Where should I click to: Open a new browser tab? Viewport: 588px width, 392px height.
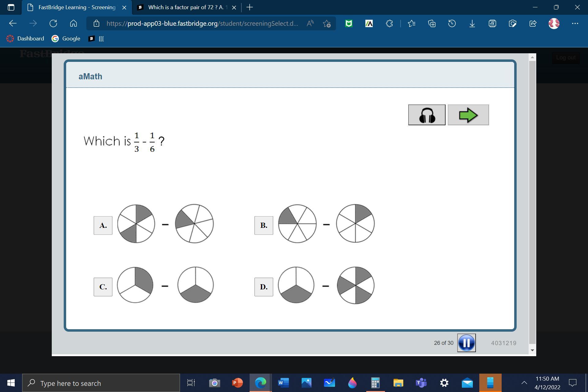point(250,7)
